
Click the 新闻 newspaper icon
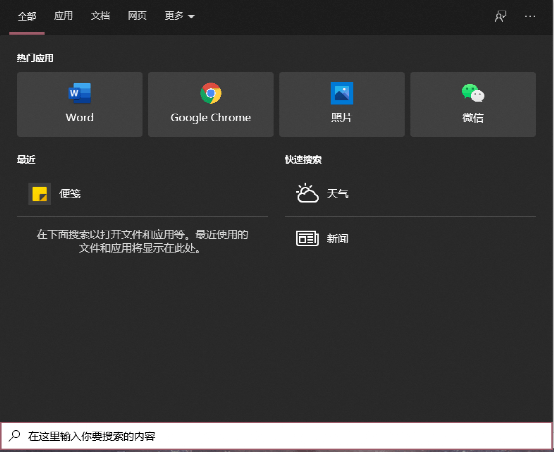click(x=307, y=239)
